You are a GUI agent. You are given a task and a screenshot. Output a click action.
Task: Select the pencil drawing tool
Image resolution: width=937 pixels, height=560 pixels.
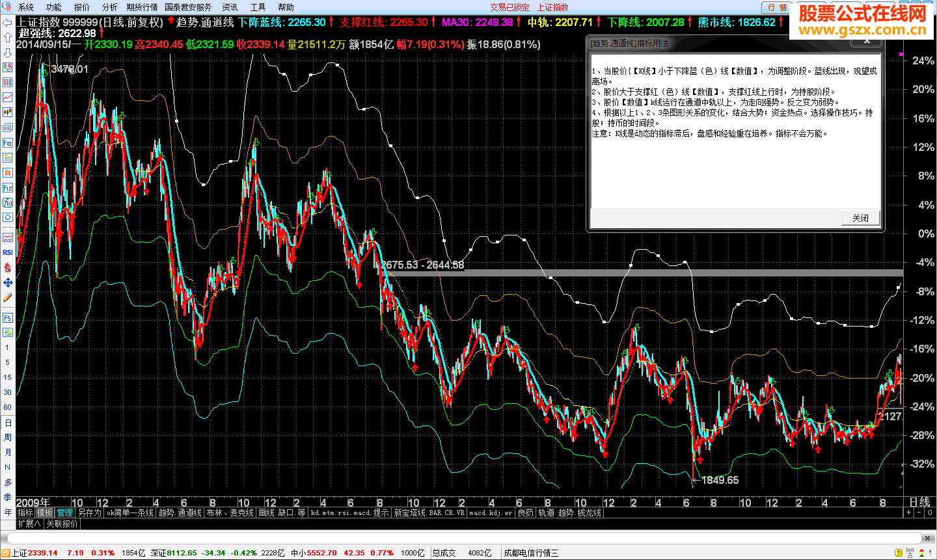coord(8,297)
